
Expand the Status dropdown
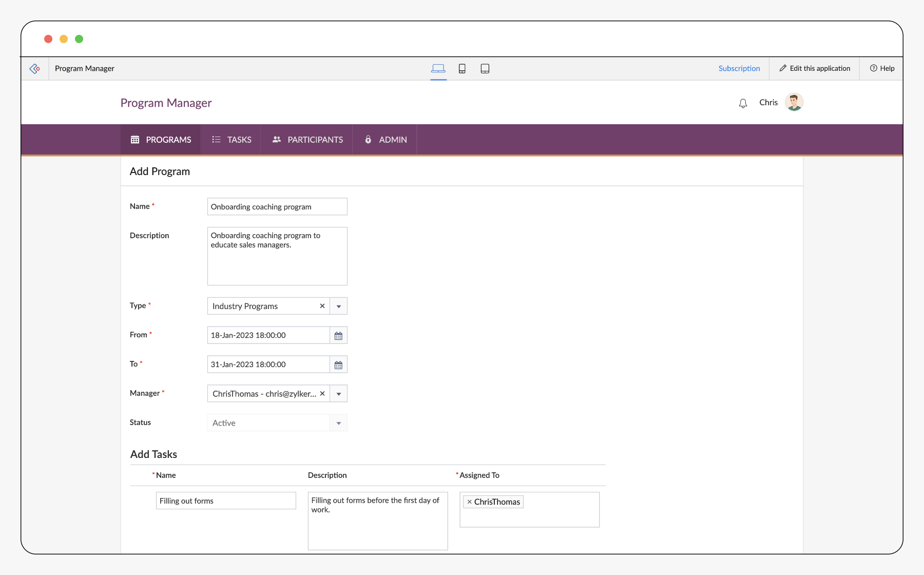tap(339, 424)
